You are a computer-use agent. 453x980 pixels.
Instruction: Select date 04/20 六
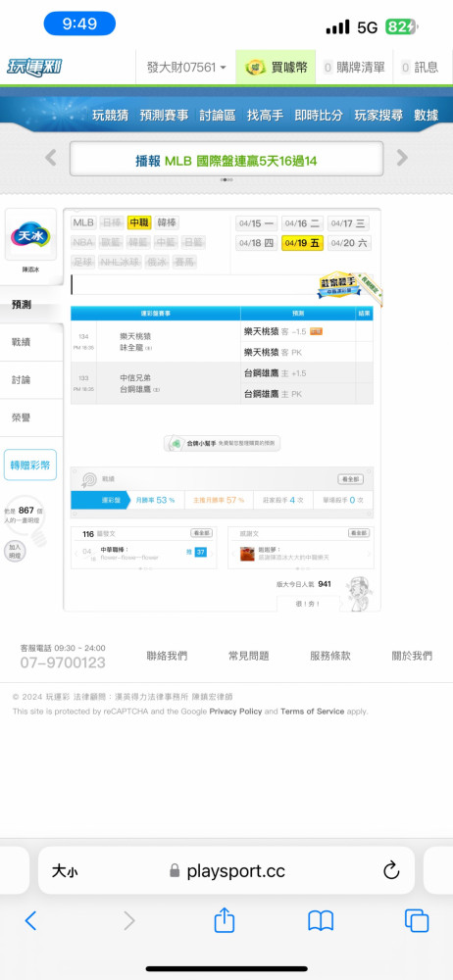click(348, 243)
